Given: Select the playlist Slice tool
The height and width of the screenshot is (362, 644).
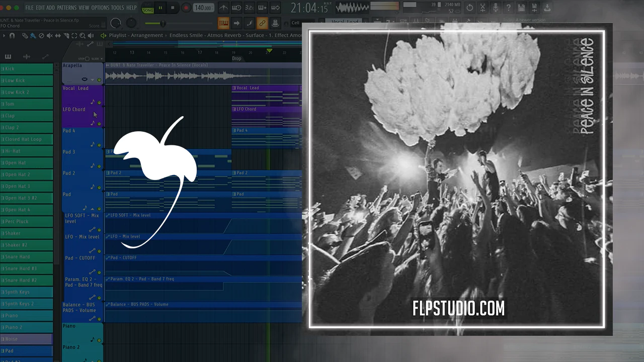Looking at the screenshot, I should point(66,36).
